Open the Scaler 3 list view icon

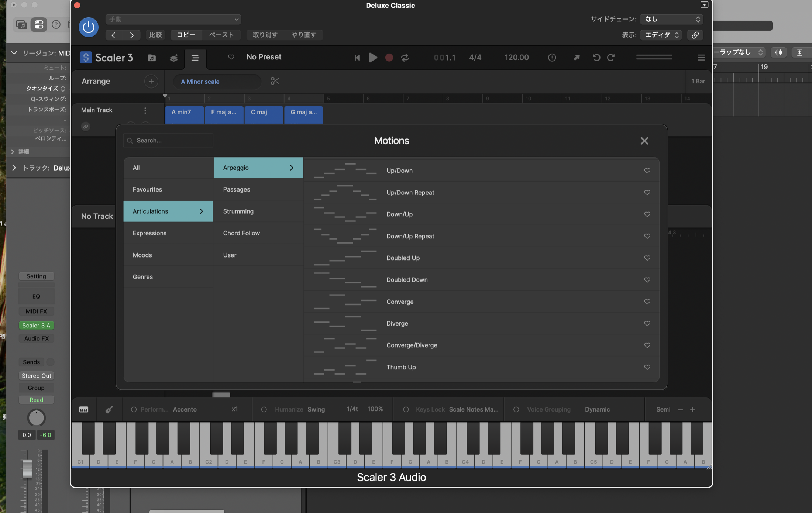click(195, 58)
